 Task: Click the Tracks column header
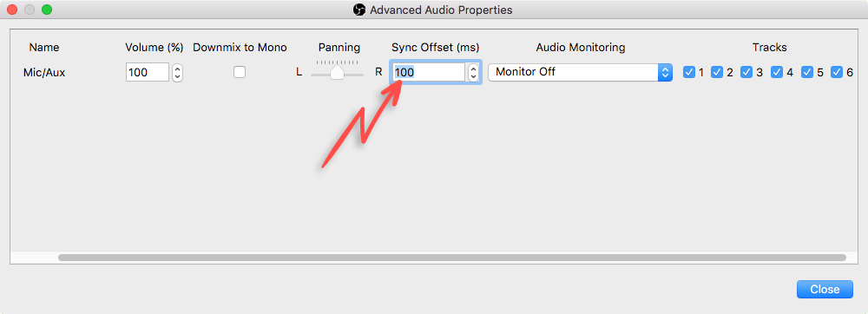769,48
